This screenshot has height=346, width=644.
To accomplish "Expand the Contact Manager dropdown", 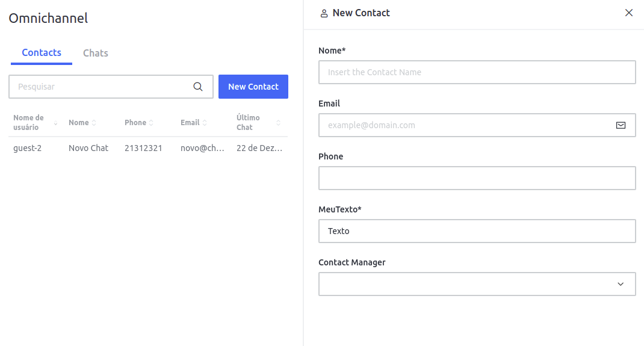I will tap(621, 284).
